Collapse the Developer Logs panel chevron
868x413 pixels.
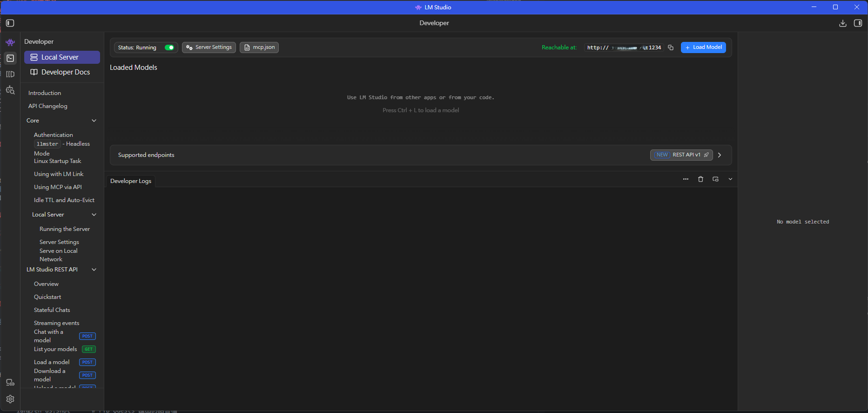pyautogui.click(x=730, y=179)
